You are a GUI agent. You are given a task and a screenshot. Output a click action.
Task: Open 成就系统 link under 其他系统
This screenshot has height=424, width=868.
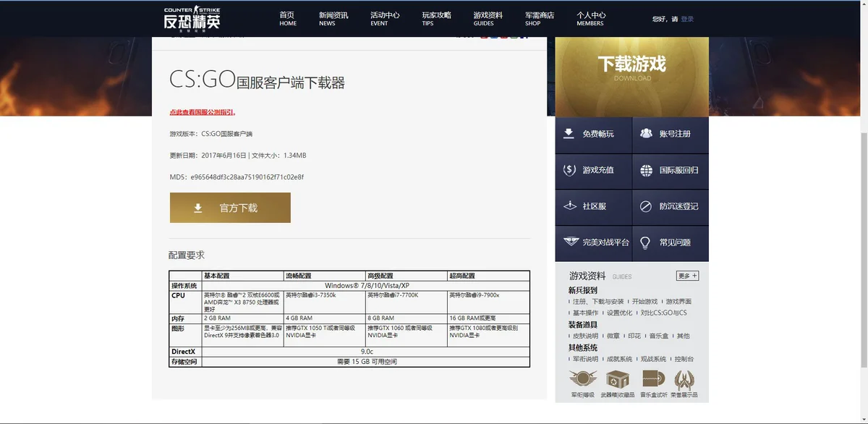[x=619, y=359]
